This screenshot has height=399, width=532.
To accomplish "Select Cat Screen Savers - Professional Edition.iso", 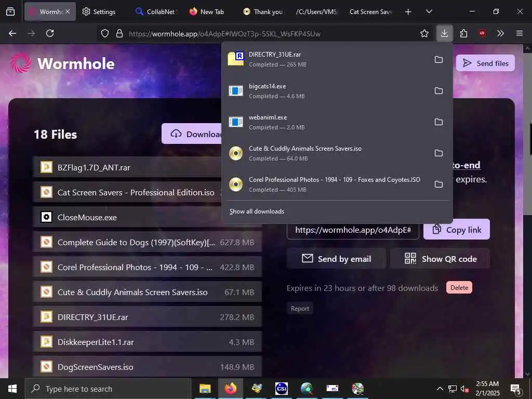I will (127, 192).
